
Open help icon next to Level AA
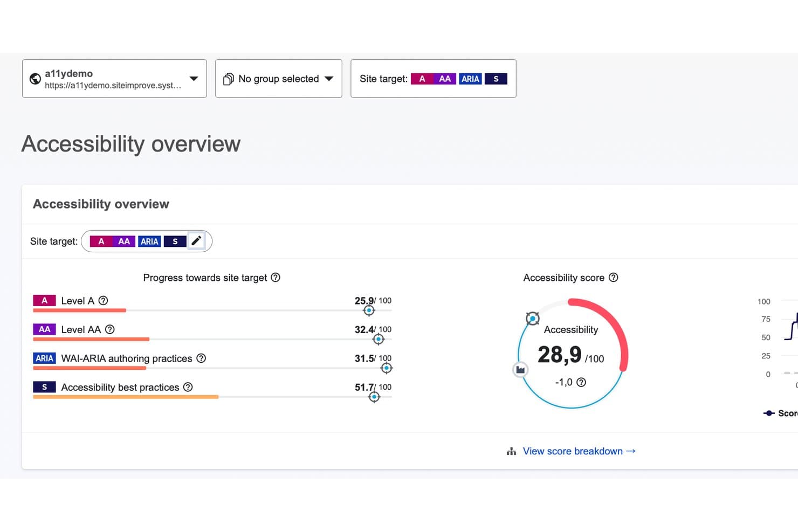pos(110,329)
